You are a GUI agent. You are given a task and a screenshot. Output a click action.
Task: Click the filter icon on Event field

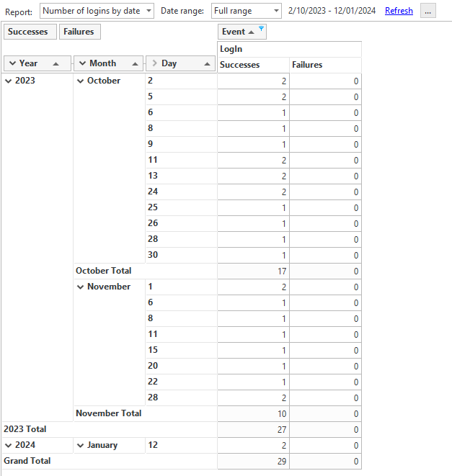(261, 30)
